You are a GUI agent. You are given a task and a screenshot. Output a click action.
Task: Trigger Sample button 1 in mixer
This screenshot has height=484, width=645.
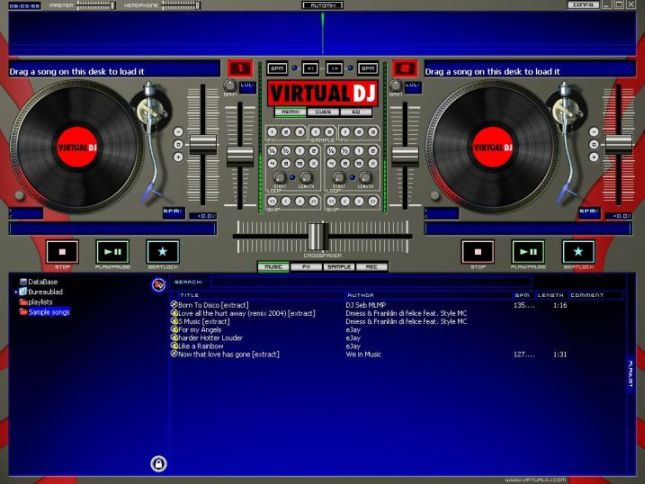point(315,132)
